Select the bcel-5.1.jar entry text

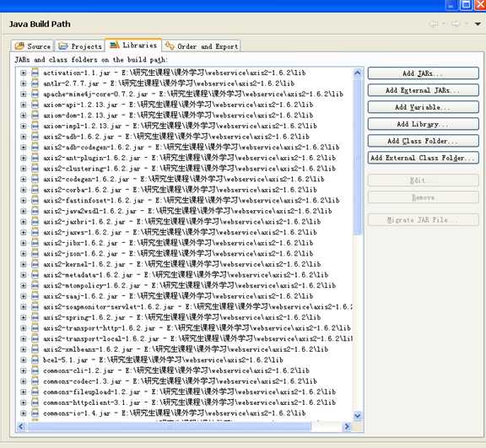tap(163, 360)
